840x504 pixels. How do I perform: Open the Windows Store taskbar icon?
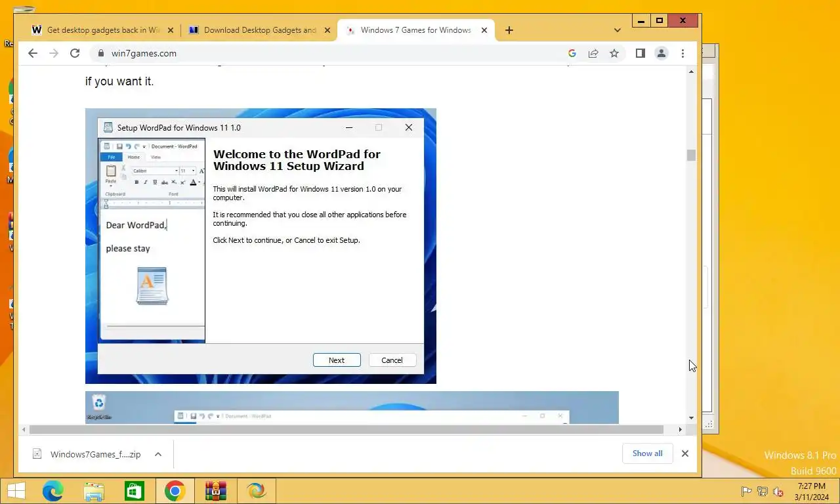(x=135, y=491)
